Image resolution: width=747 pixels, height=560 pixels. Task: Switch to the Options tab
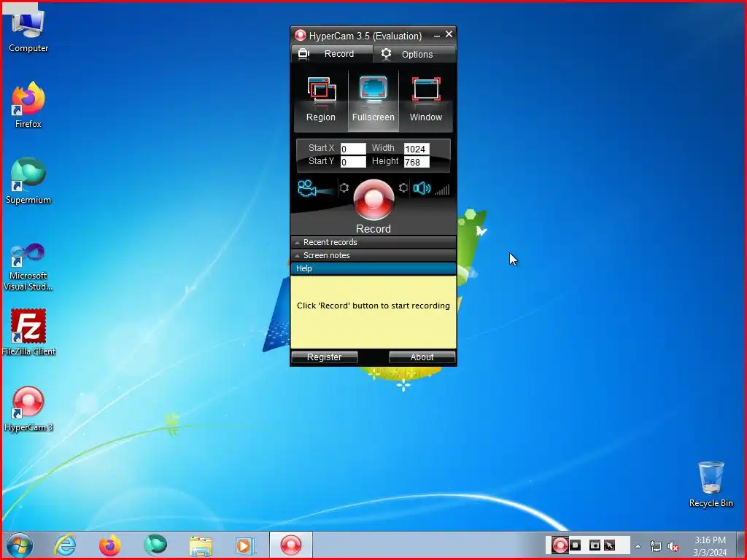click(x=414, y=54)
